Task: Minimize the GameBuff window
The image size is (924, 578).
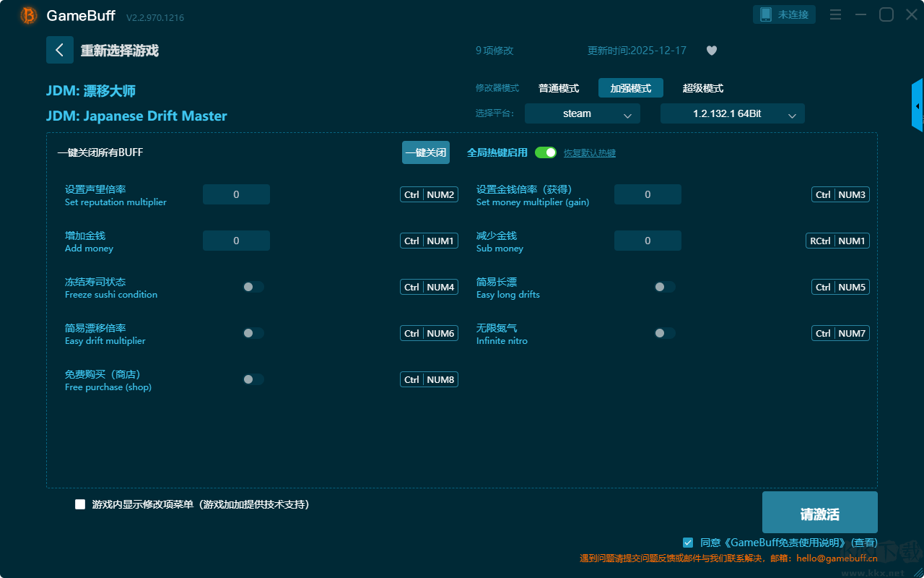Action: [860, 14]
